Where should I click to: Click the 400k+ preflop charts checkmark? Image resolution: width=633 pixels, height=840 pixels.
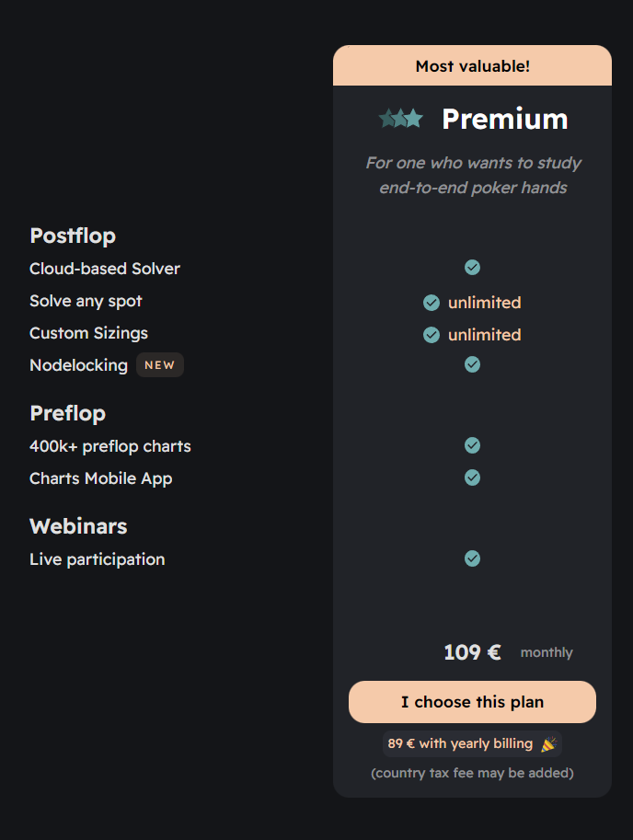point(472,445)
